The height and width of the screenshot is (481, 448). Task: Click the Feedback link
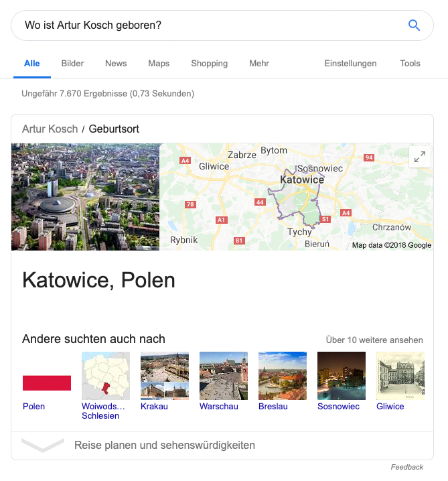coord(407,467)
